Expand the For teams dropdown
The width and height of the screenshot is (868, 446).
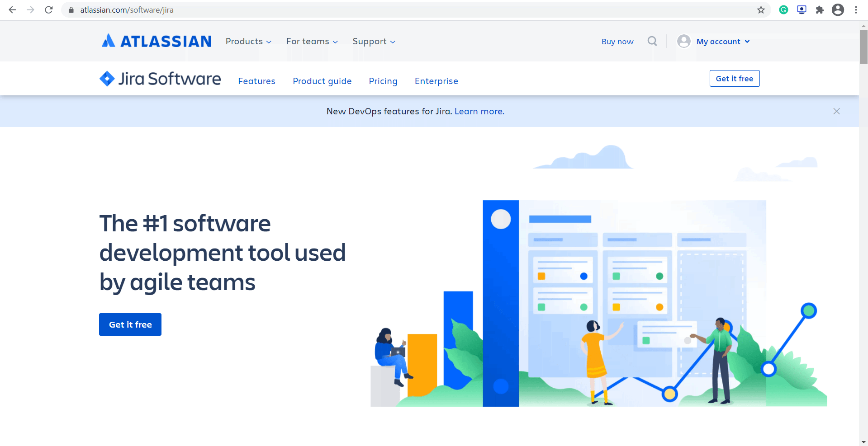tap(312, 41)
